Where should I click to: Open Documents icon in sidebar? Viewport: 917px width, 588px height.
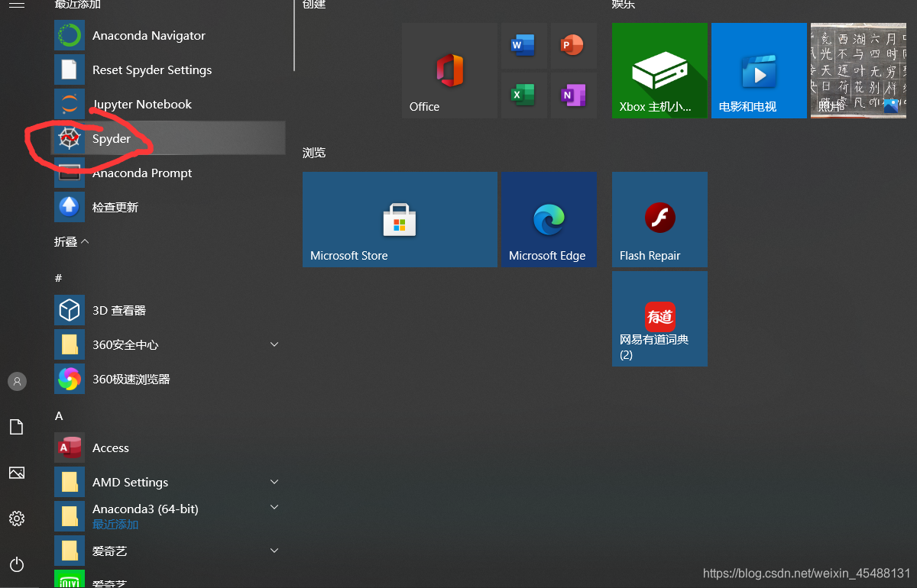[x=17, y=427]
